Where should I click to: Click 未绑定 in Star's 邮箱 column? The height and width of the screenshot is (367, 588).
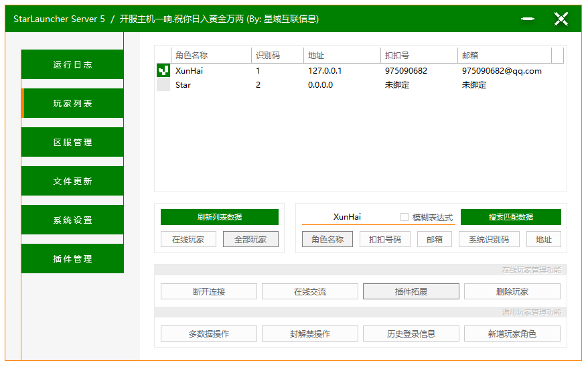[x=474, y=85]
